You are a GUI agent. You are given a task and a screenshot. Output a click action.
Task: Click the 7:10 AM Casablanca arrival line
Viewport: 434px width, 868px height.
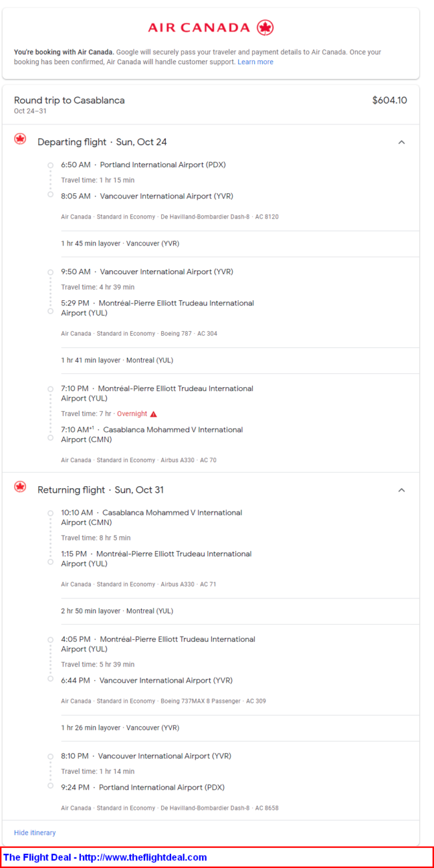coord(152,434)
